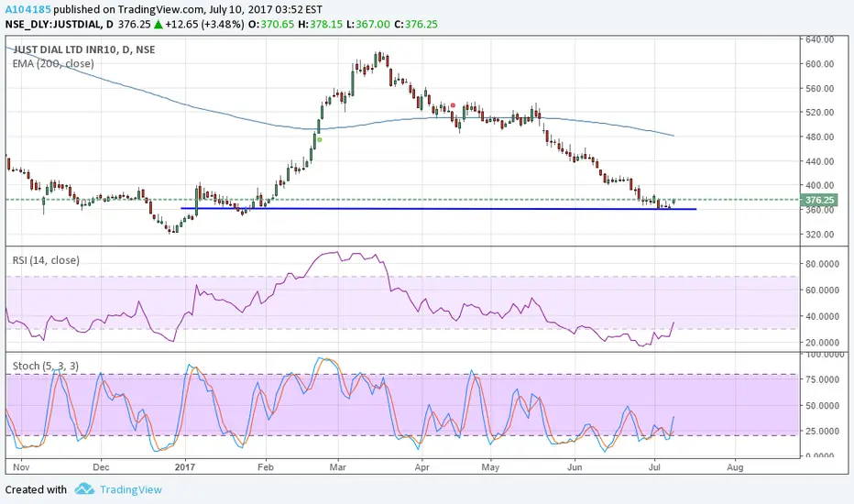Click the Stoch 25.0000 axis label
This screenshot has width=854, height=504.
(x=823, y=431)
